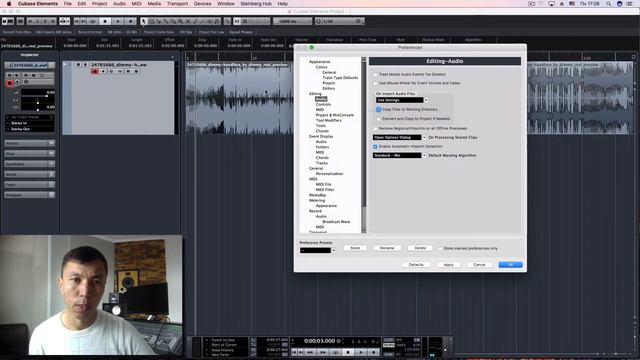This screenshot has width=640, height=360.
Task: Click Record Enable in the Inspector
Action: (x=10, y=83)
